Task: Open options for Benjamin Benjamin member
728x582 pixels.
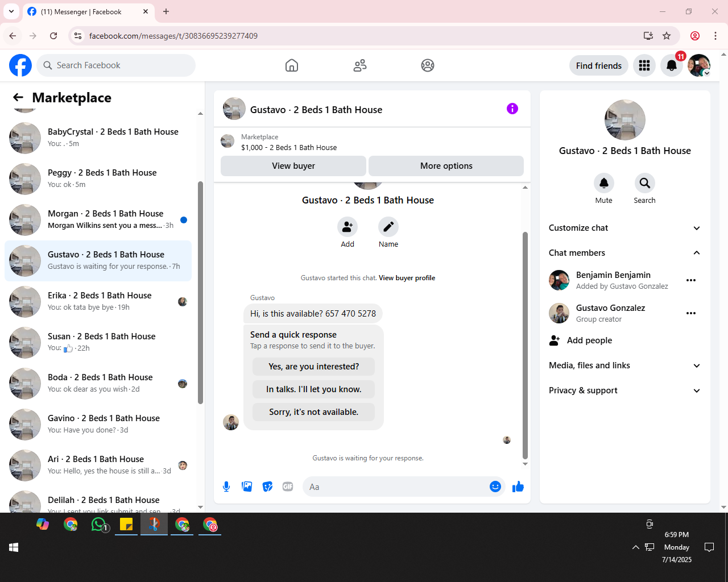Action: pos(691,280)
